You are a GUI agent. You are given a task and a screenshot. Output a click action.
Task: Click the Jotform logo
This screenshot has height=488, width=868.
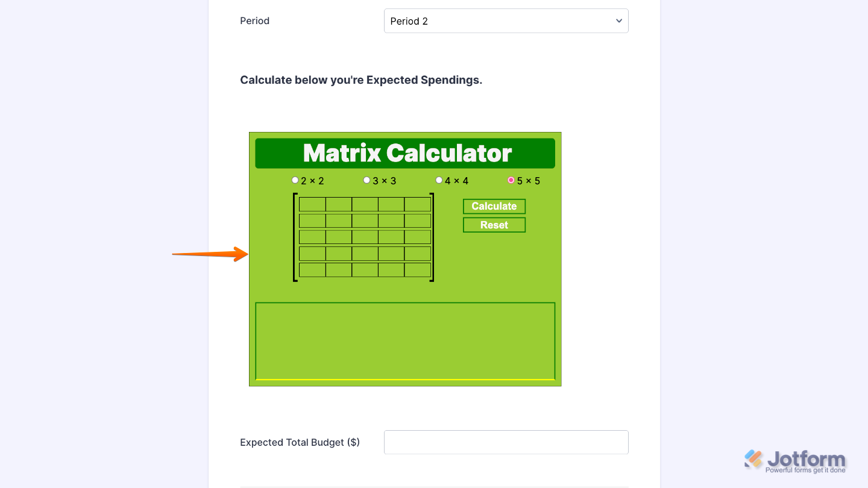[795, 458]
